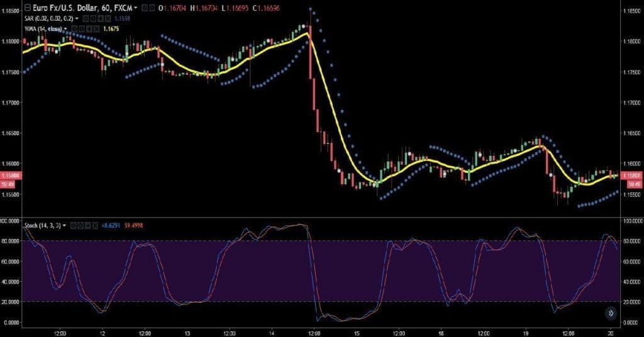
Task: Remove the WMA indicator with its X icon
Action: [96, 29]
